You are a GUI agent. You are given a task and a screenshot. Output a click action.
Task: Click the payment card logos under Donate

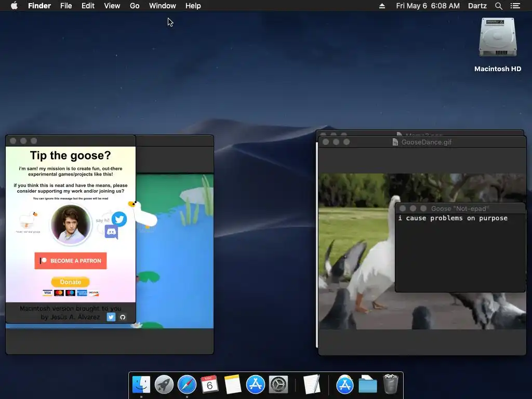71,293
